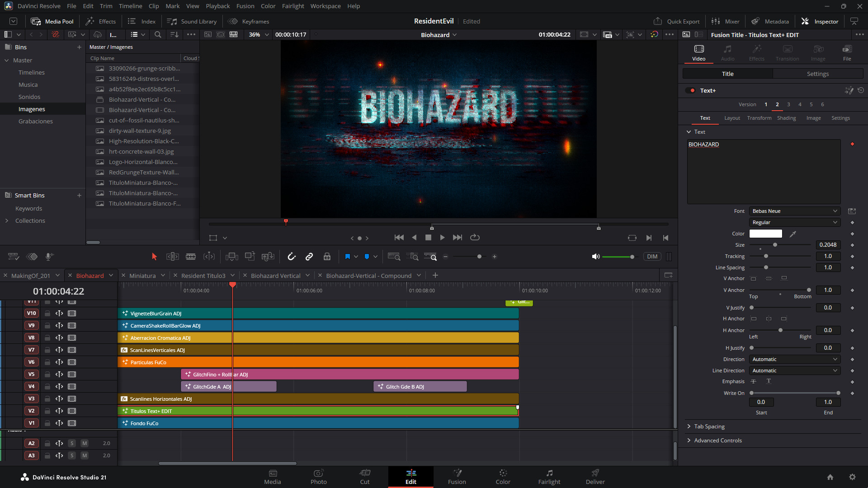The image size is (868, 488).
Task: Open the Media Pool panel button
Action: pyautogui.click(x=52, y=21)
